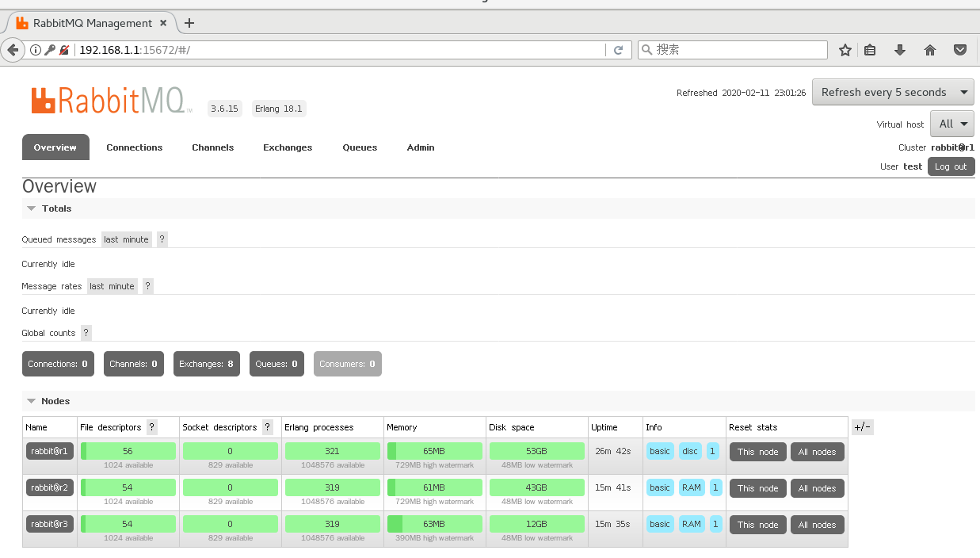Open the Admin tab
Screen dimensions: 980x558
[x=421, y=147]
